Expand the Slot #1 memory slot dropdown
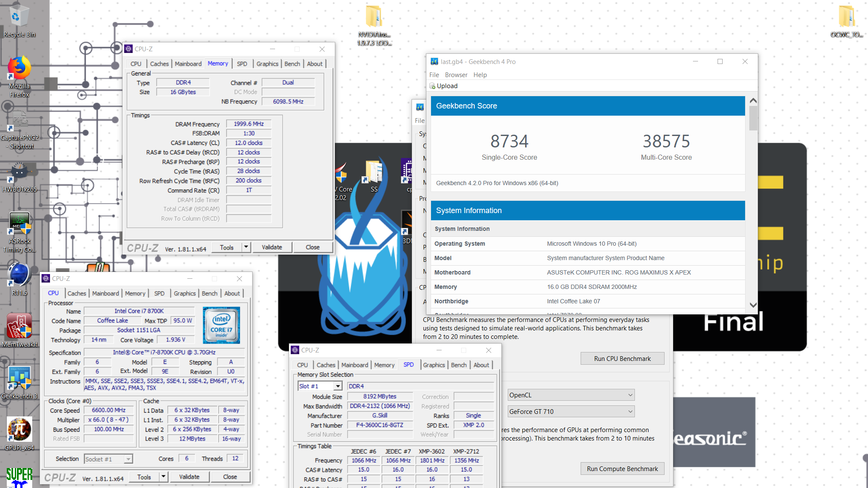The image size is (868, 488). point(338,386)
